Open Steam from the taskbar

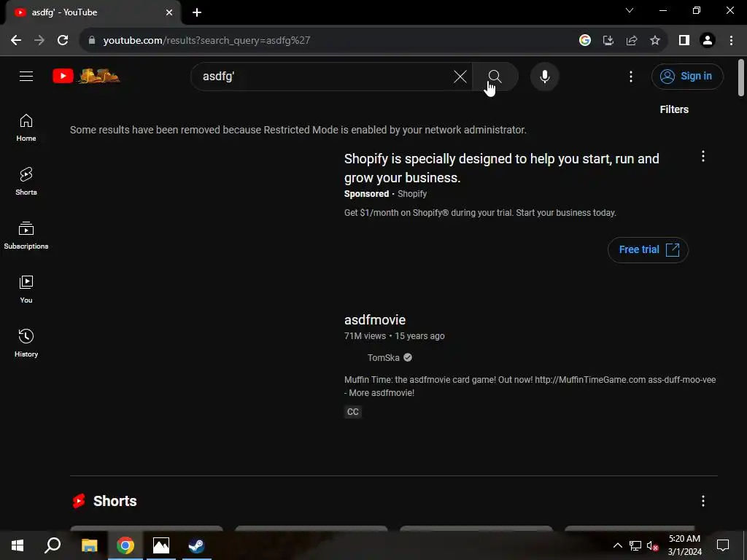click(196, 545)
